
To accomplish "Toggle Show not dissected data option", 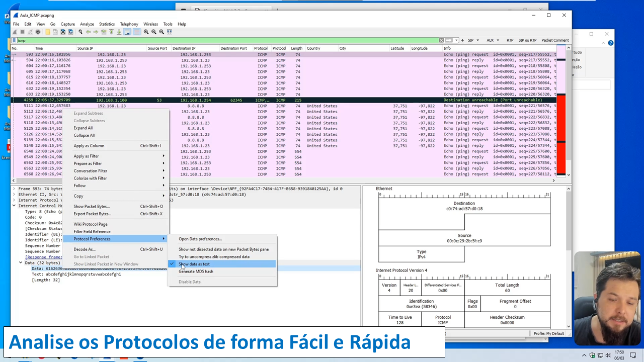I will click(x=222, y=249).
